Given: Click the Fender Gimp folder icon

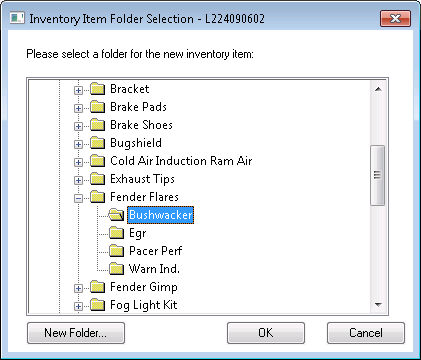Looking at the screenshot, I should (x=98, y=287).
